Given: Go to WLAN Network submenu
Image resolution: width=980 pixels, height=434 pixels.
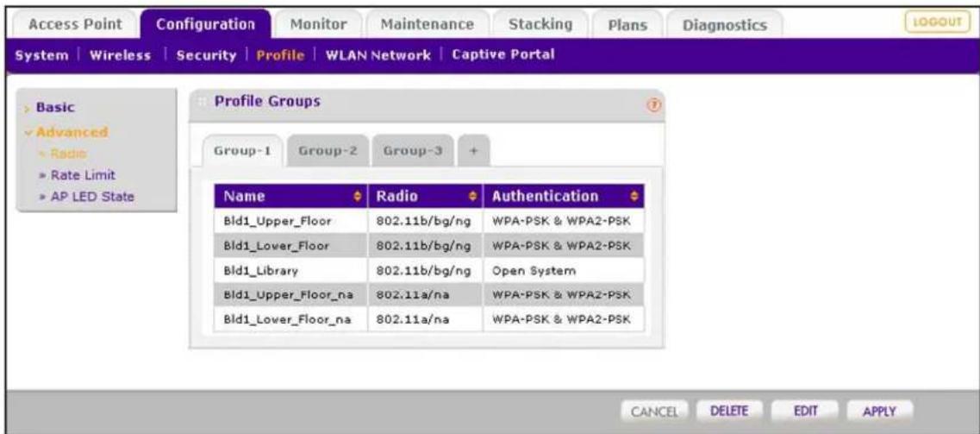Looking at the screenshot, I should click(x=378, y=55).
